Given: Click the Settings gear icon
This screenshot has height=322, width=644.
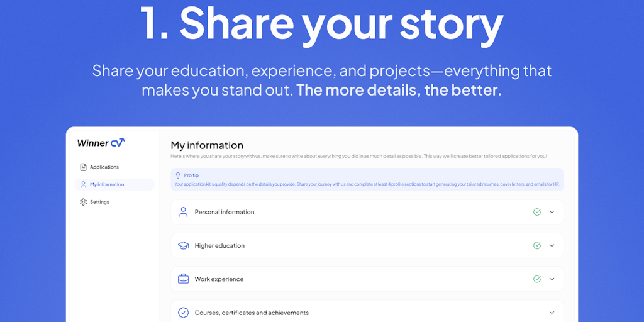Looking at the screenshot, I should 83,202.
